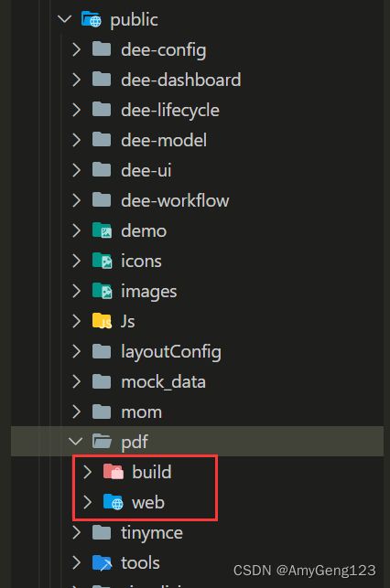Click the yellow Js folder icon
This screenshot has width=390, height=588.
103,321
